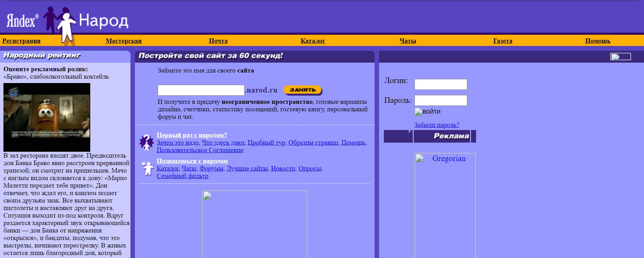Open the Первый раз с народом? link
Screen dimensions: 644x258
[192, 135]
